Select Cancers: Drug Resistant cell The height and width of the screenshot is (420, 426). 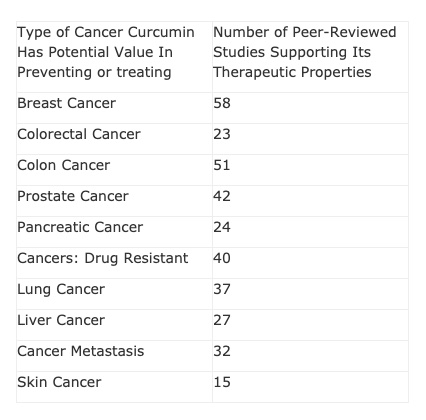pos(103,258)
